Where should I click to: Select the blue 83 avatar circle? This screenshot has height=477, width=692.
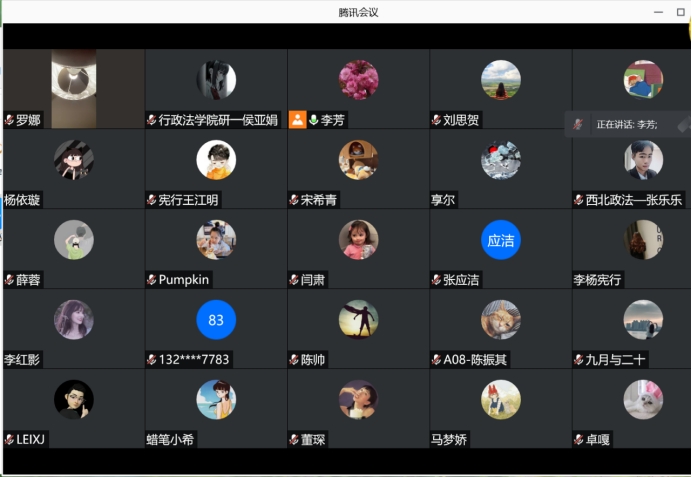tap(216, 320)
